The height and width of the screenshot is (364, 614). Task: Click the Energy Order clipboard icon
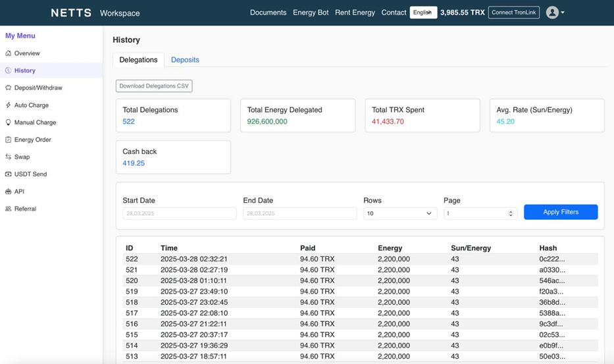click(8, 140)
